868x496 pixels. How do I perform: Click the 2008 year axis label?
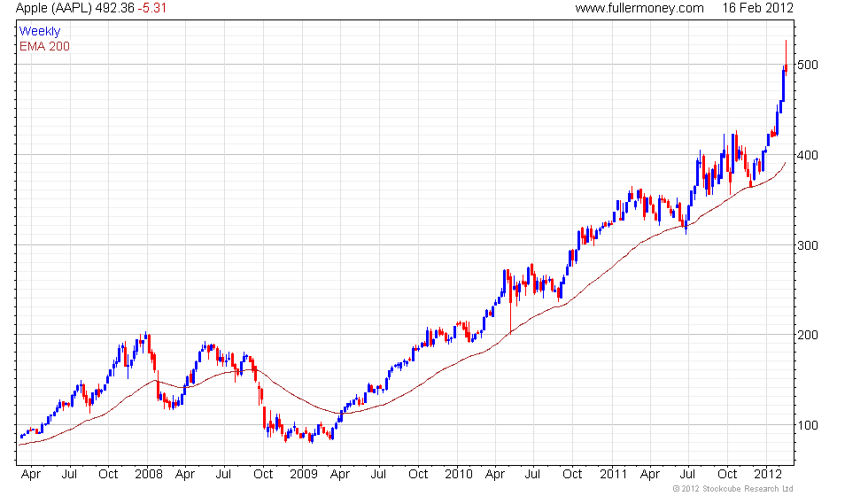pyautogui.click(x=149, y=475)
